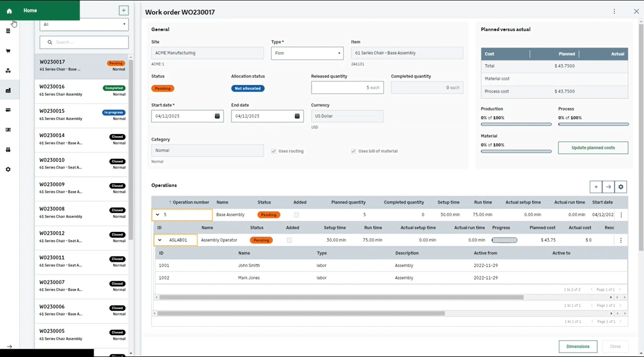644x357 pixels.
Task: Select work order WO230010 in list
Action: (82, 164)
